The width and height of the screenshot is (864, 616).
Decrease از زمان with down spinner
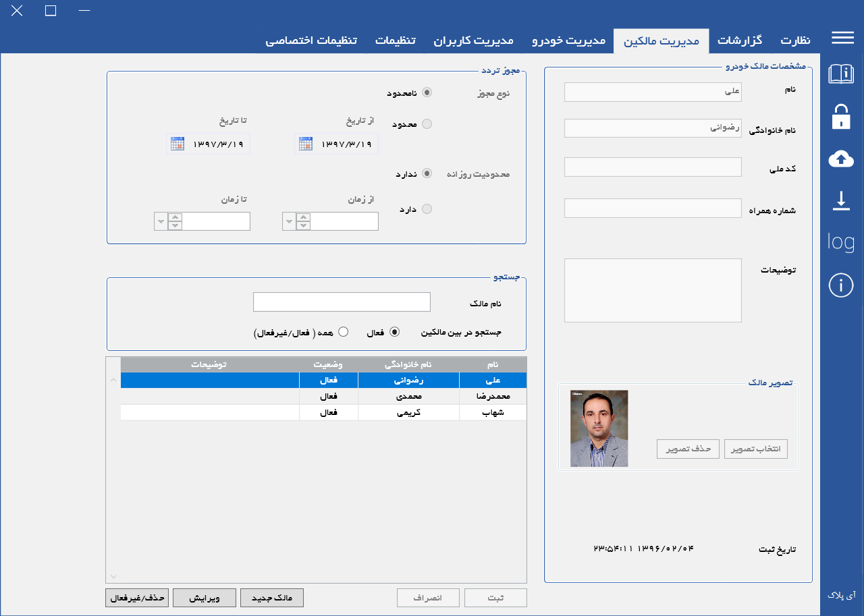tap(304, 225)
